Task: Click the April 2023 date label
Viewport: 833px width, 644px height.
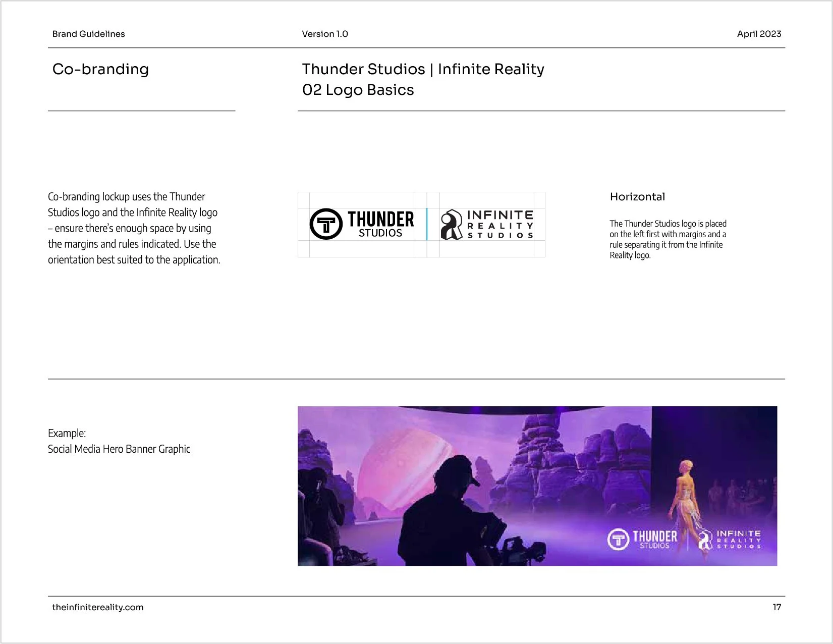Action: (759, 34)
